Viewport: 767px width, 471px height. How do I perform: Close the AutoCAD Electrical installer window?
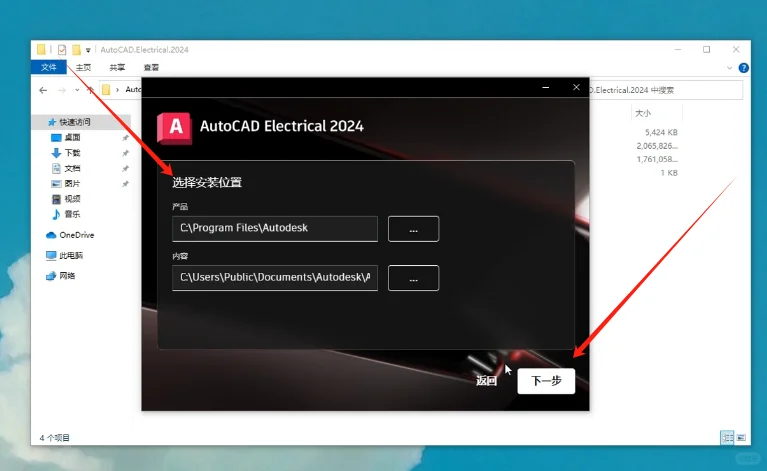click(576, 87)
